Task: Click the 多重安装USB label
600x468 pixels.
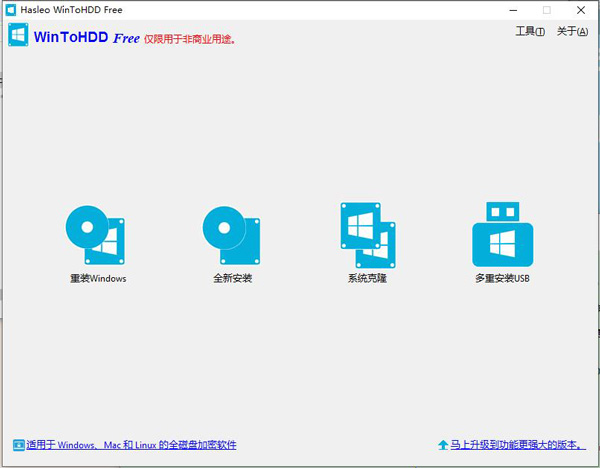Action: click(502, 278)
